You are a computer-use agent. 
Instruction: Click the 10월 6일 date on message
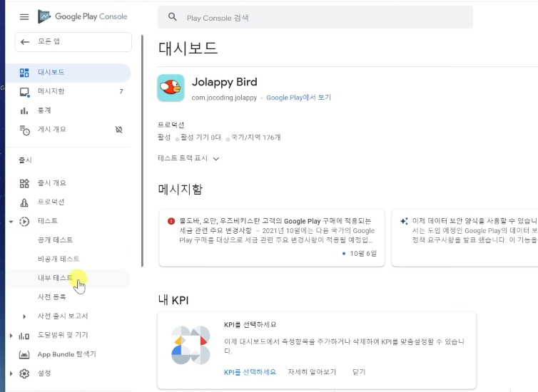[x=363, y=254]
